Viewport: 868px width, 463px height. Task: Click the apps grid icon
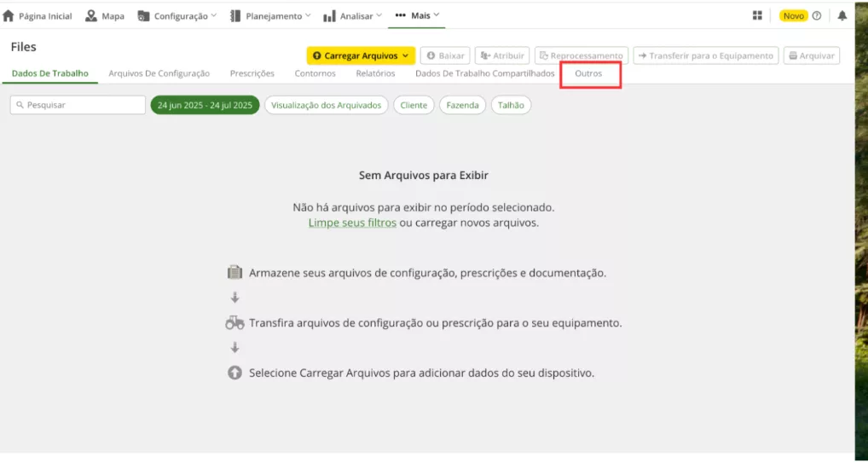click(757, 15)
